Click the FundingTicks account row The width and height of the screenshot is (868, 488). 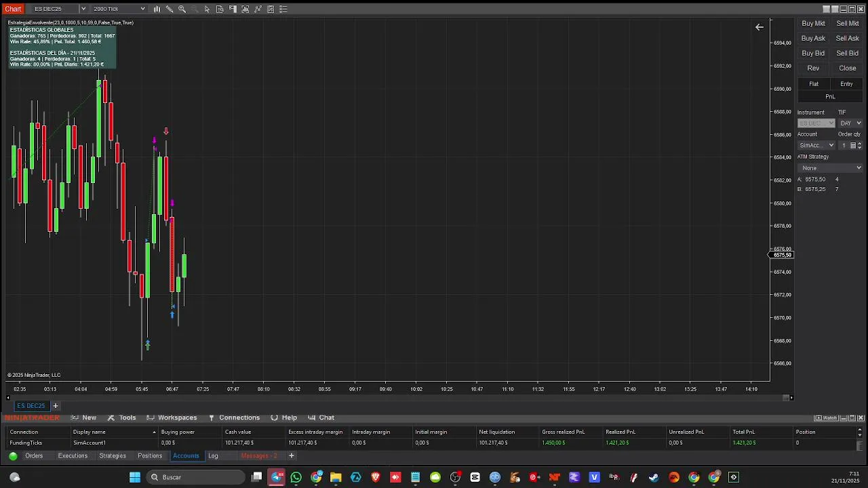431,443
